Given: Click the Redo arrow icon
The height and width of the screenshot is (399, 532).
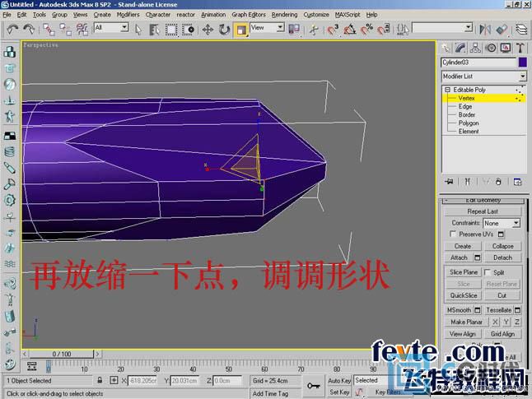Looking at the screenshot, I should (29, 30).
